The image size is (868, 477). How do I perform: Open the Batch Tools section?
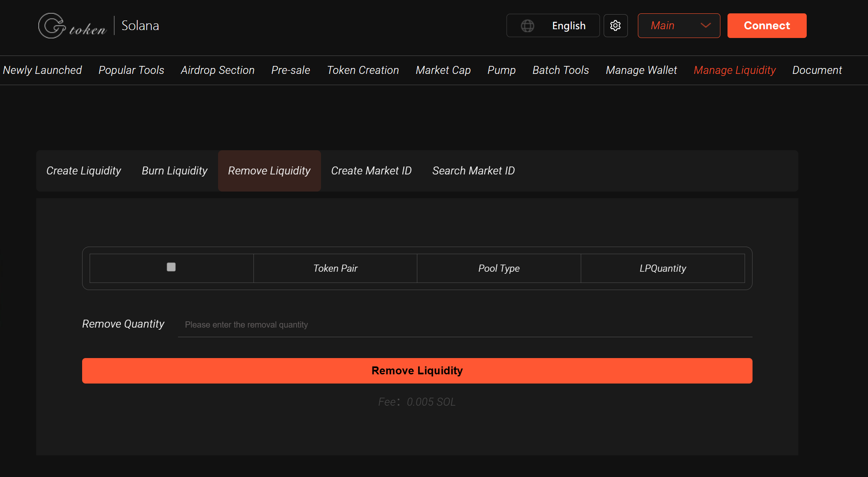click(560, 70)
